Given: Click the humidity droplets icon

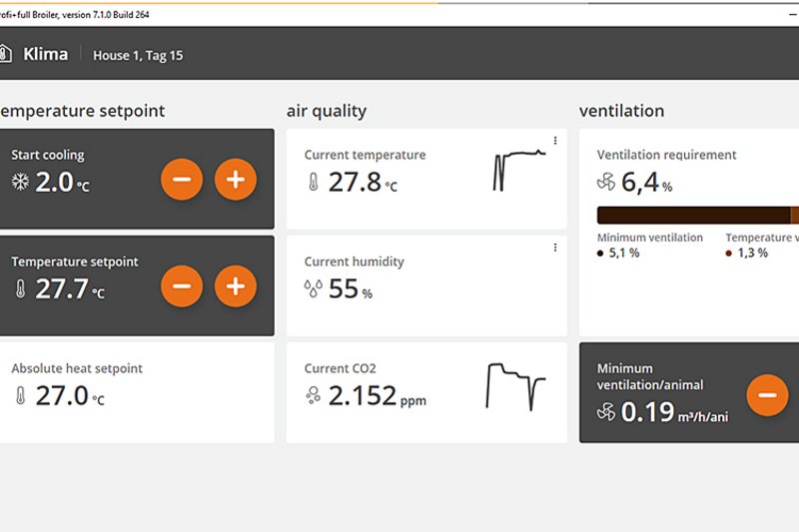Looking at the screenshot, I should point(313,289).
